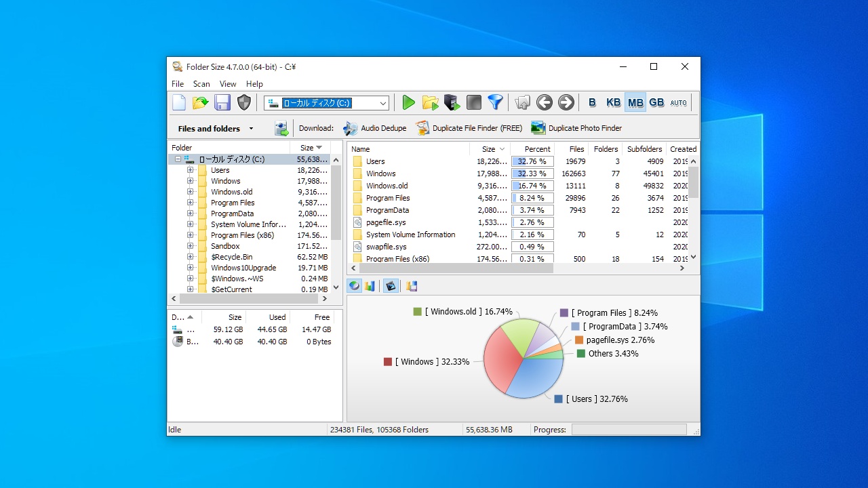The width and height of the screenshot is (868, 488).
Task: Save the scan using floppy disk icon
Action: click(222, 102)
